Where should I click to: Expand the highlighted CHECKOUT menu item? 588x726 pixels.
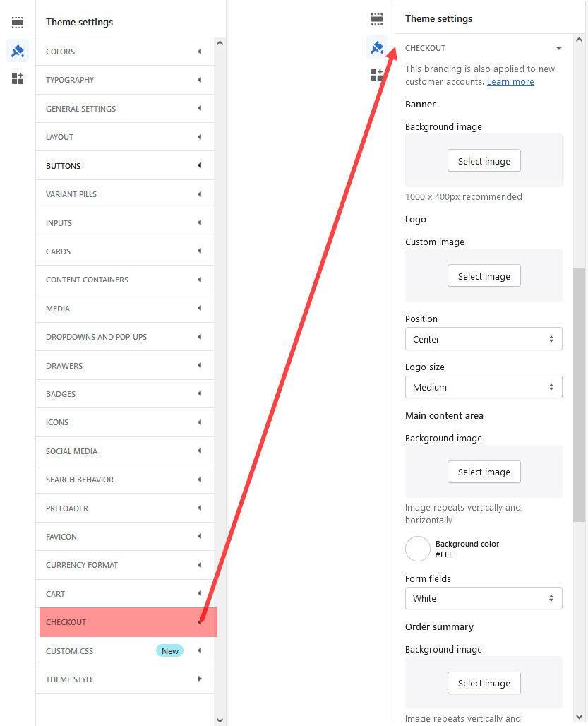(125, 622)
